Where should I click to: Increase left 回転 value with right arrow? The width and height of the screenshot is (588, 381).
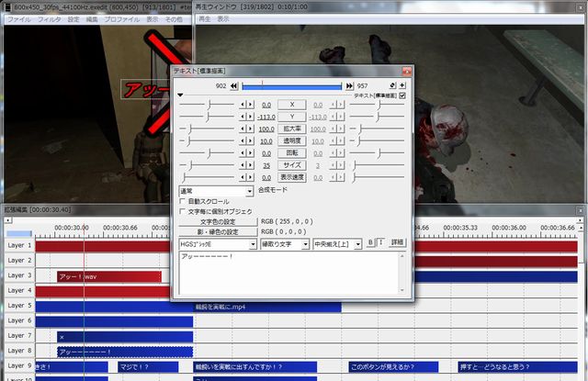point(250,152)
